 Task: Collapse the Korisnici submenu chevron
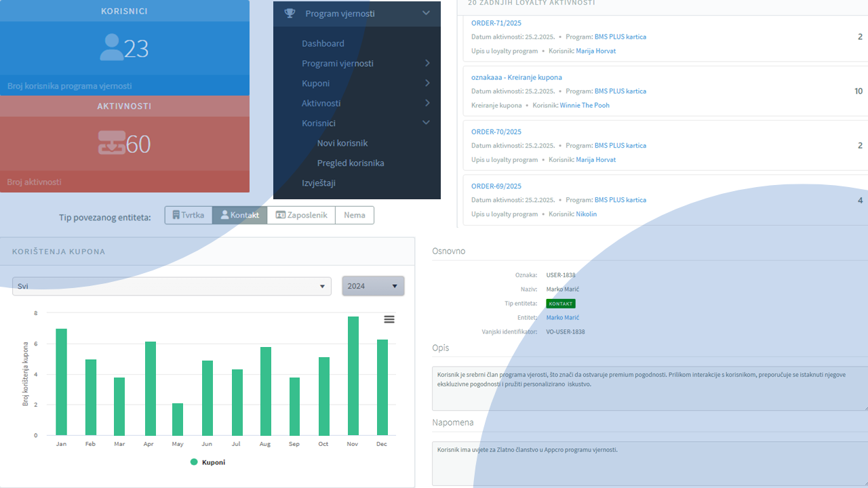tap(426, 123)
